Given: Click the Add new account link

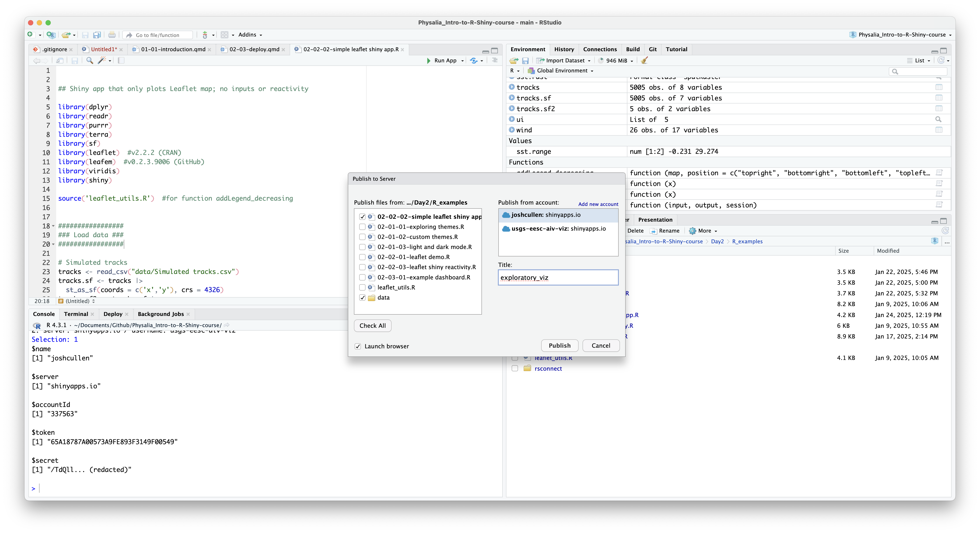Looking at the screenshot, I should (598, 204).
